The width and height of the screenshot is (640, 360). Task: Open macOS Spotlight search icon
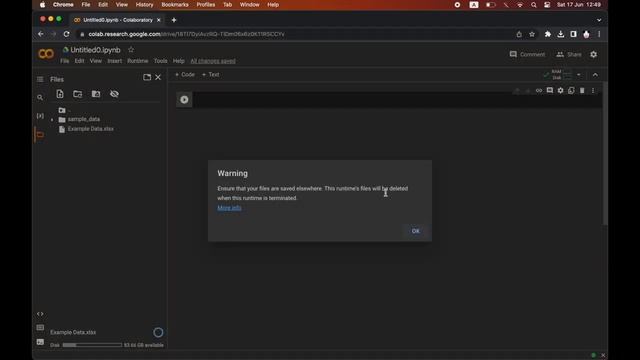[533, 5]
